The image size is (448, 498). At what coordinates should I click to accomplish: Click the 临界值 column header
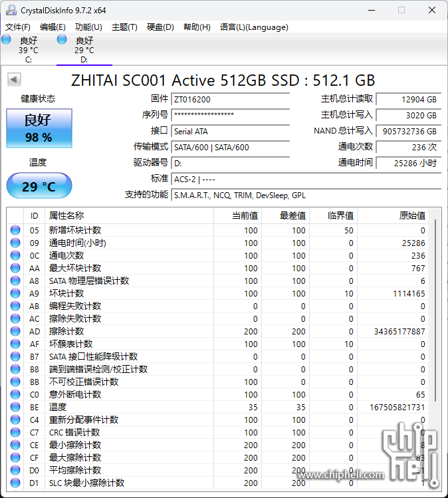click(x=334, y=215)
